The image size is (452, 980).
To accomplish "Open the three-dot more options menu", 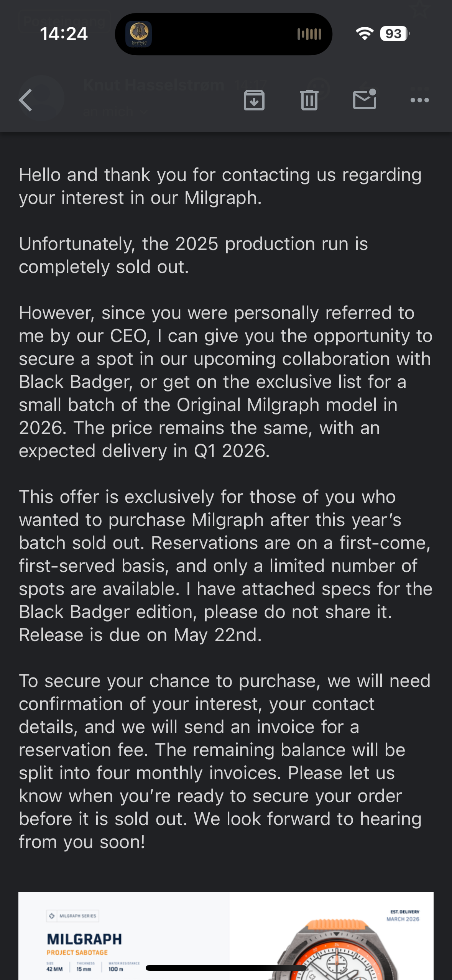I will [419, 100].
